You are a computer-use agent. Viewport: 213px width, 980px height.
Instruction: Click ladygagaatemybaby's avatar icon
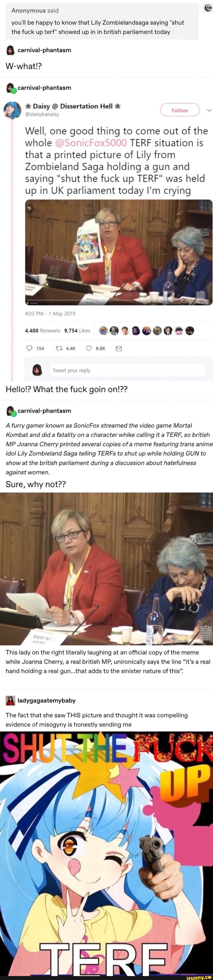click(x=10, y=700)
